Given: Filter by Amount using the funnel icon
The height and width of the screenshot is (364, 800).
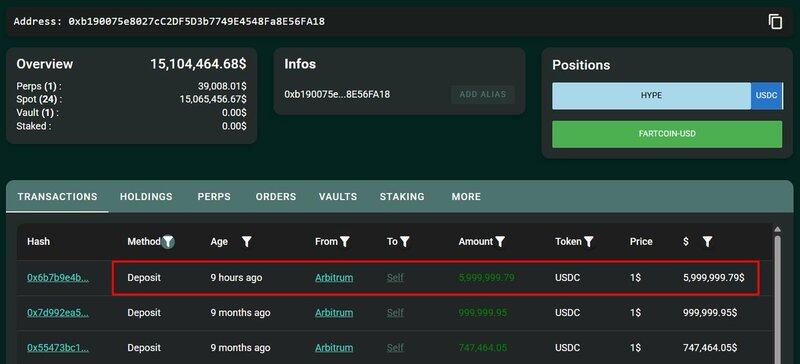Looking at the screenshot, I should click(500, 241).
